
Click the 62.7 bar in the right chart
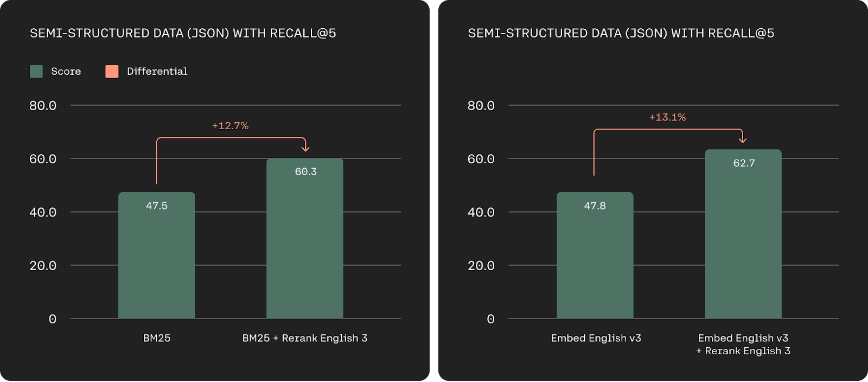pyautogui.click(x=743, y=234)
